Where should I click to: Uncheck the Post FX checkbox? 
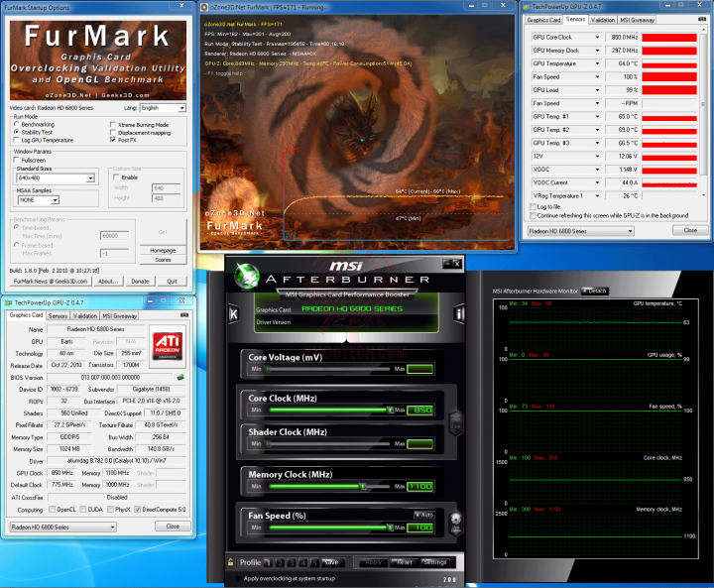point(113,140)
